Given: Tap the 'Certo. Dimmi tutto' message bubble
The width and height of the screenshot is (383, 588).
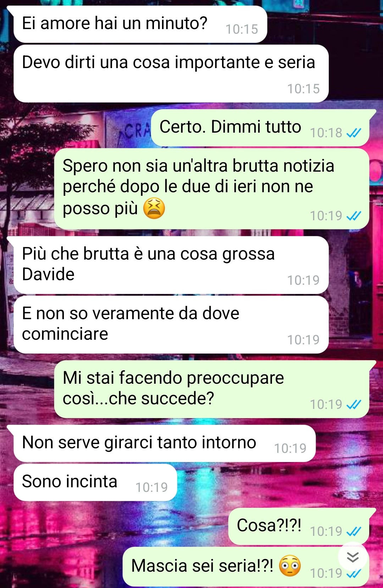Looking at the screenshot, I should click(x=260, y=128).
